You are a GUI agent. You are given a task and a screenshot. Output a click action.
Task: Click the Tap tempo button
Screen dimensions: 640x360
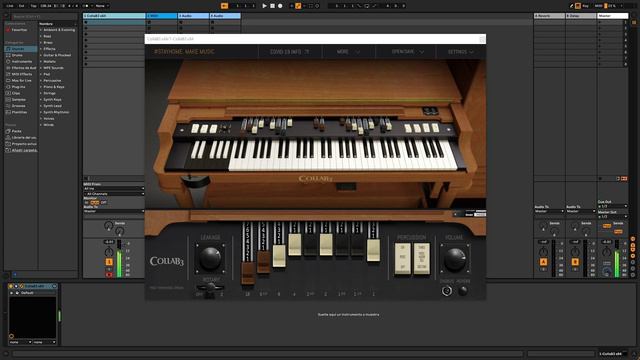click(33, 6)
